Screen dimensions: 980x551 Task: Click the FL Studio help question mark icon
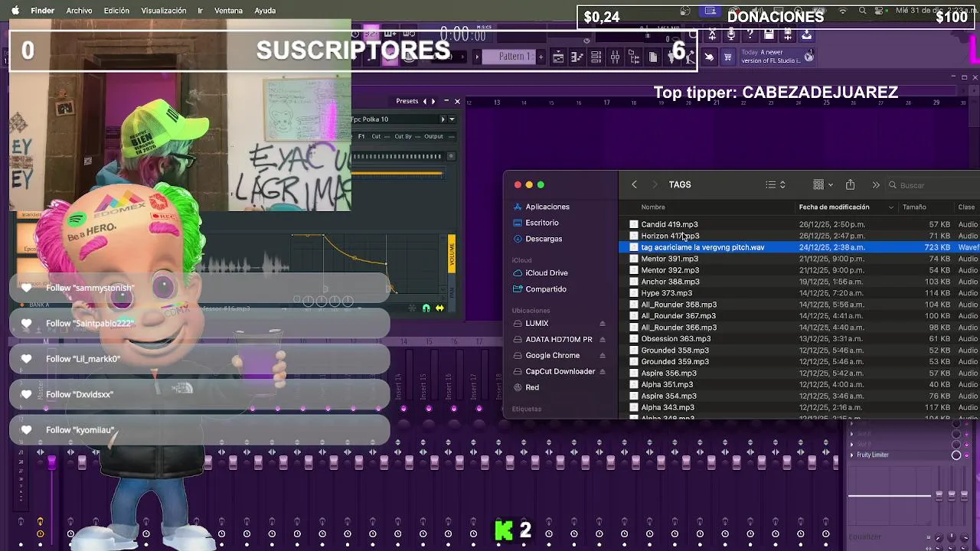[750, 35]
